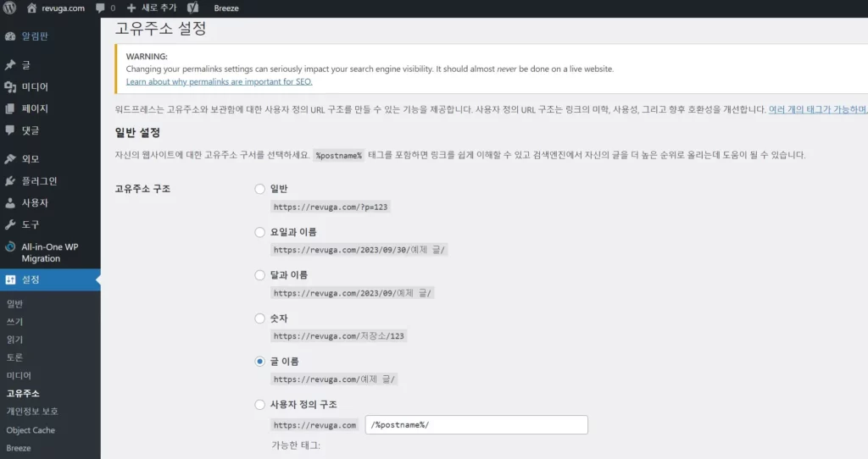Screen dimensions: 868x459
Task: Open the 도구 tools wrench icon
Action: 10,224
